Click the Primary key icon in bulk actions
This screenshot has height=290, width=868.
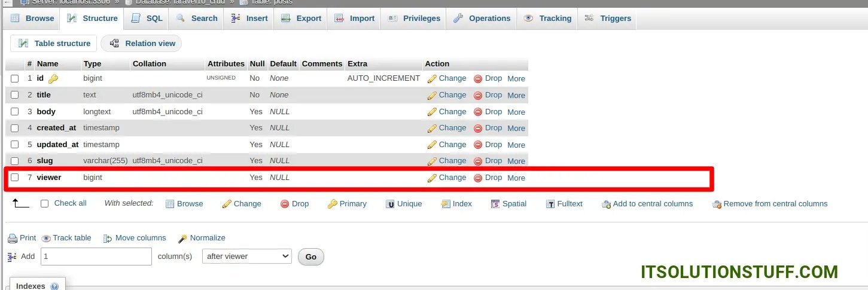tap(332, 204)
